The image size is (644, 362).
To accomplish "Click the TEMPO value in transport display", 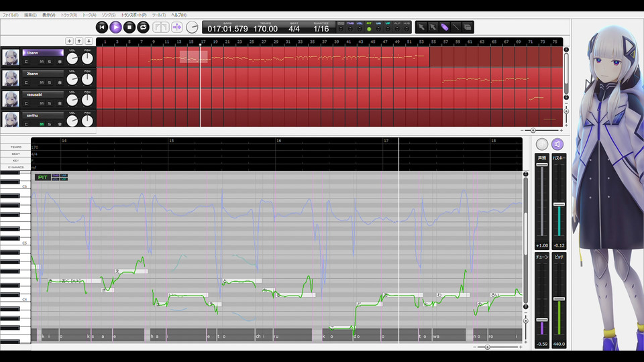I will 266,29.
